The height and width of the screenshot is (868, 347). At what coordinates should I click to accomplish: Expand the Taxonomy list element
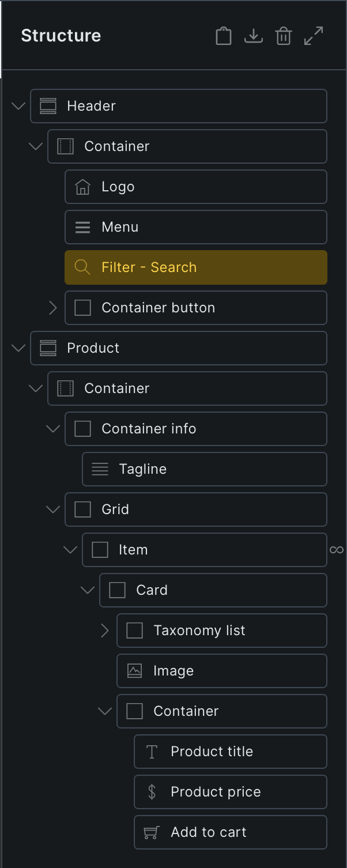click(105, 631)
